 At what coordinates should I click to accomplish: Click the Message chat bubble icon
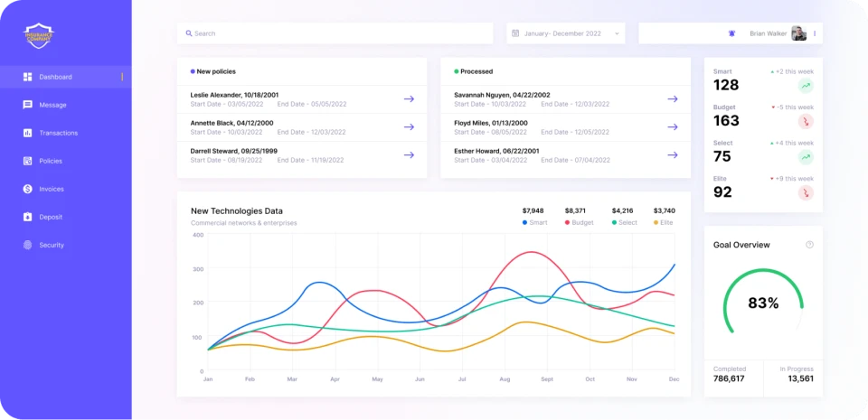point(28,105)
